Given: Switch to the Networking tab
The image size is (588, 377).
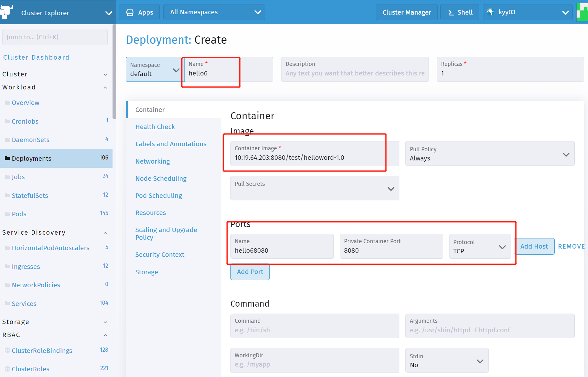Looking at the screenshot, I should pos(152,161).
